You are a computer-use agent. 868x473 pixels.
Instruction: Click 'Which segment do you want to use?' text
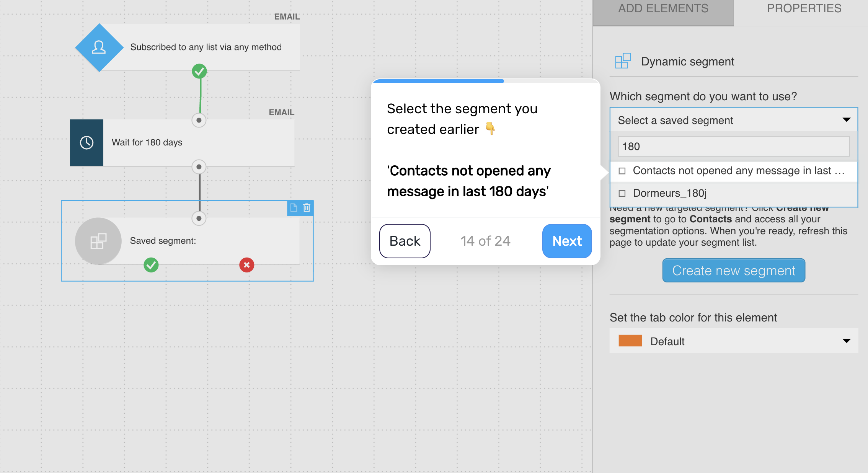703,96
